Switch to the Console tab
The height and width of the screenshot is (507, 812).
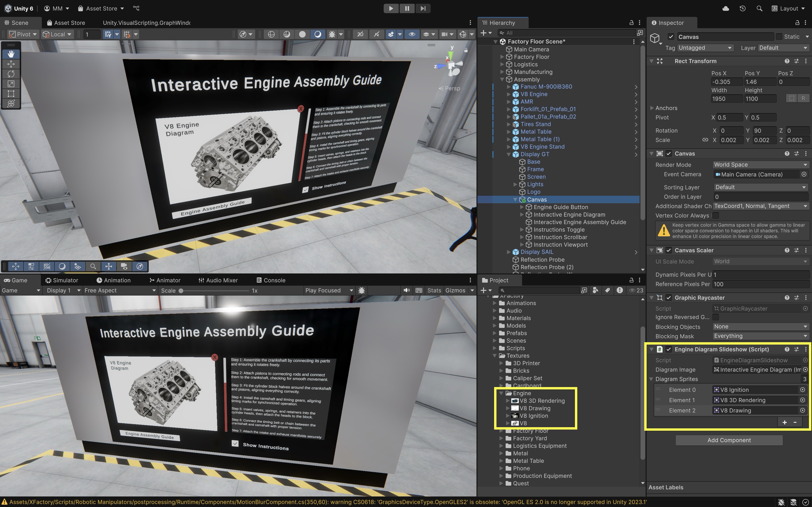pyautogui.click(x=271, y=280)
